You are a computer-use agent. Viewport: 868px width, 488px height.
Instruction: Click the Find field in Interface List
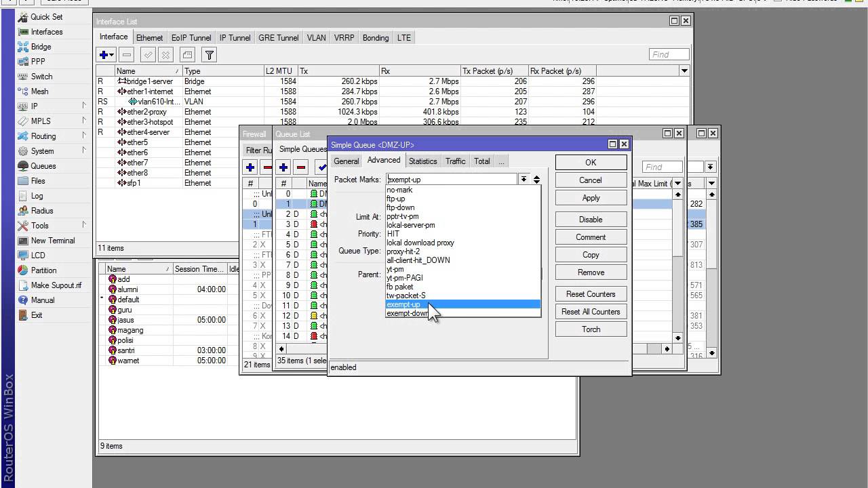click(x=669, y=55)
